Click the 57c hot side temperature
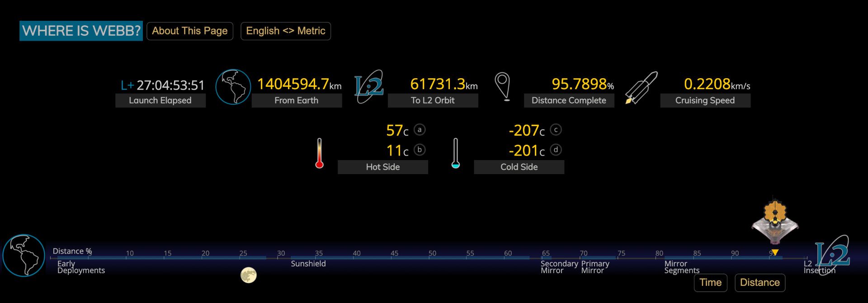This screenshot has width=868, height=303. click(397, 131)
